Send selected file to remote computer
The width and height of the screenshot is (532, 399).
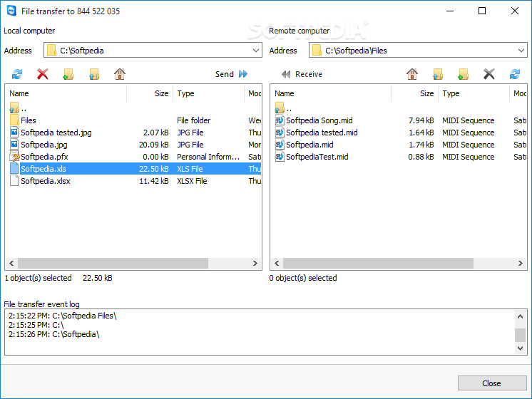(x=231, y=74)
